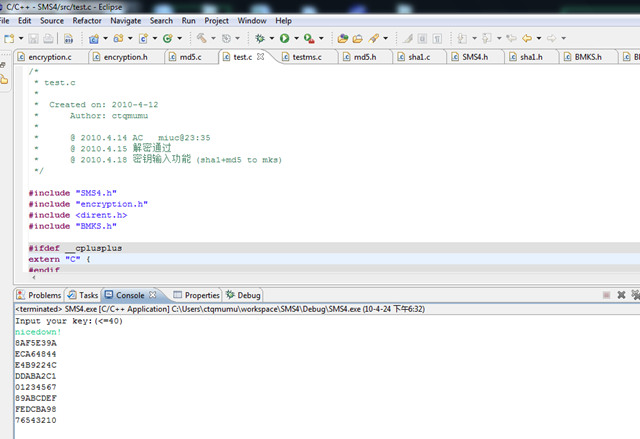The width and height of the screenshot is (640, 439).
Task: Click the New wizard icon
Action: coord(9,38)
